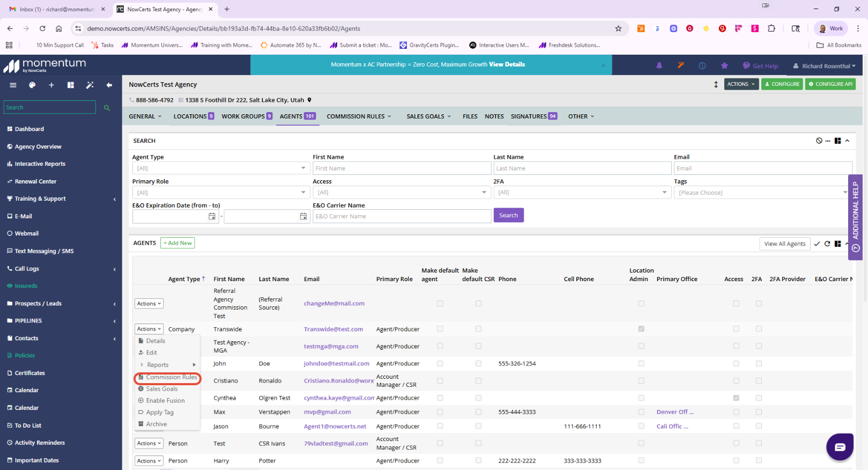This screenshot has height=470, width=868.
Task: Open the chat bubble widget
Action: (840, 447)
